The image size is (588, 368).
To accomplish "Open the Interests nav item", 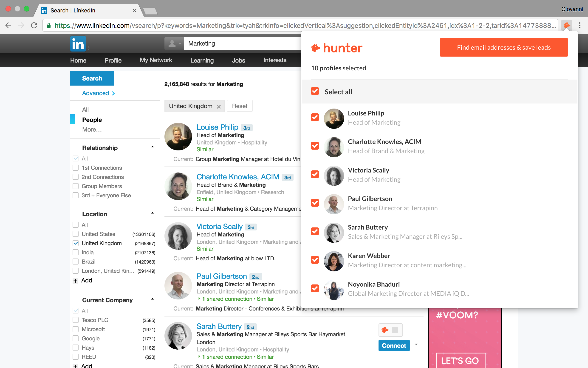I will pyautogui.click(x=275, y=60).
